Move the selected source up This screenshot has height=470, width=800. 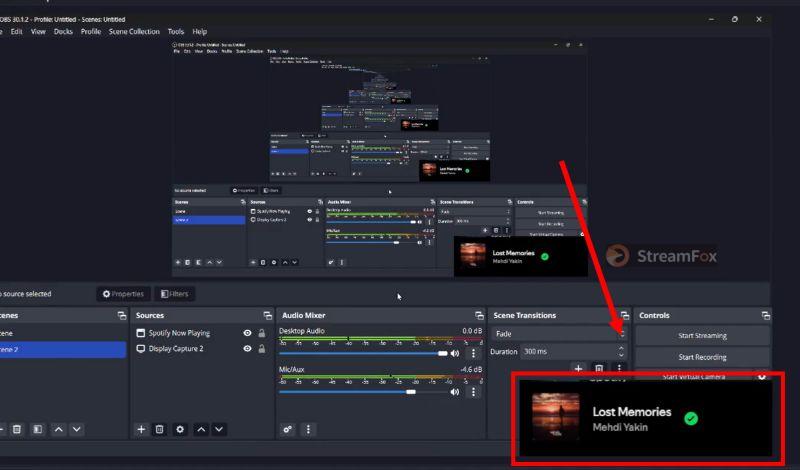(201, 429)
